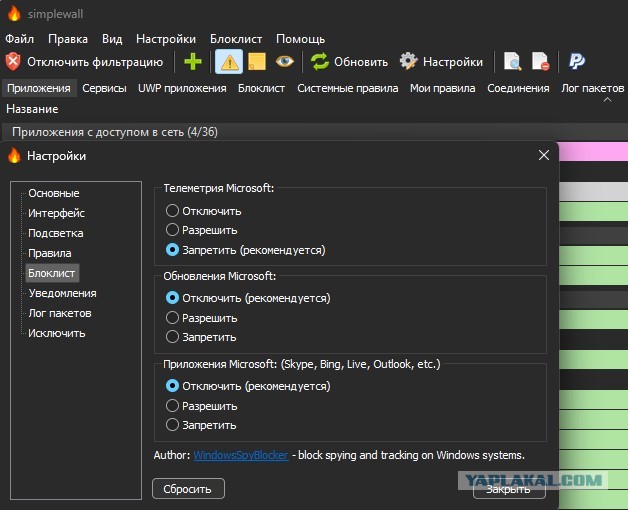
Task: Click Отключить фильтрацию toolbar label
Action: (x=95, y=62)
